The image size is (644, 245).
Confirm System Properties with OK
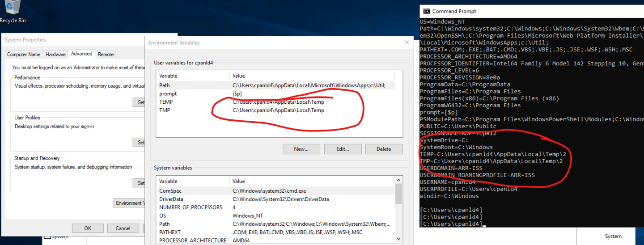[x=88, y=228]
